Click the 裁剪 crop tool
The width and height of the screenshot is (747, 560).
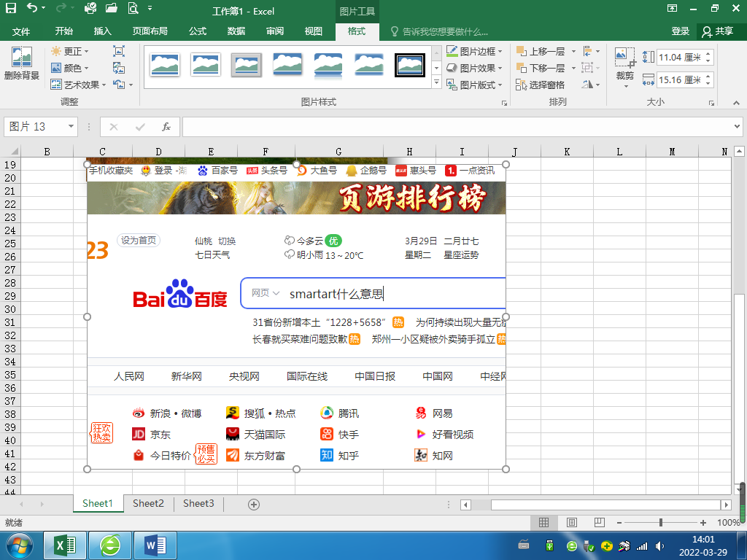(x=625, y=67)
